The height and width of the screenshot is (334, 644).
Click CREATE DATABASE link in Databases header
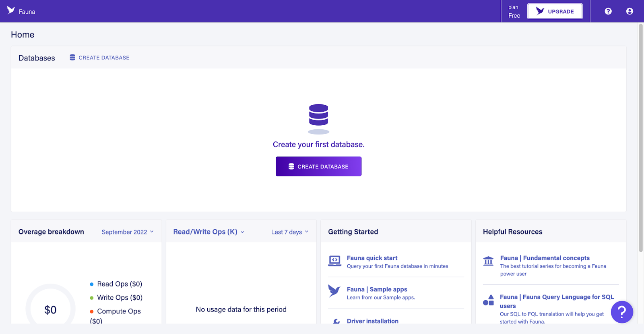104,58
